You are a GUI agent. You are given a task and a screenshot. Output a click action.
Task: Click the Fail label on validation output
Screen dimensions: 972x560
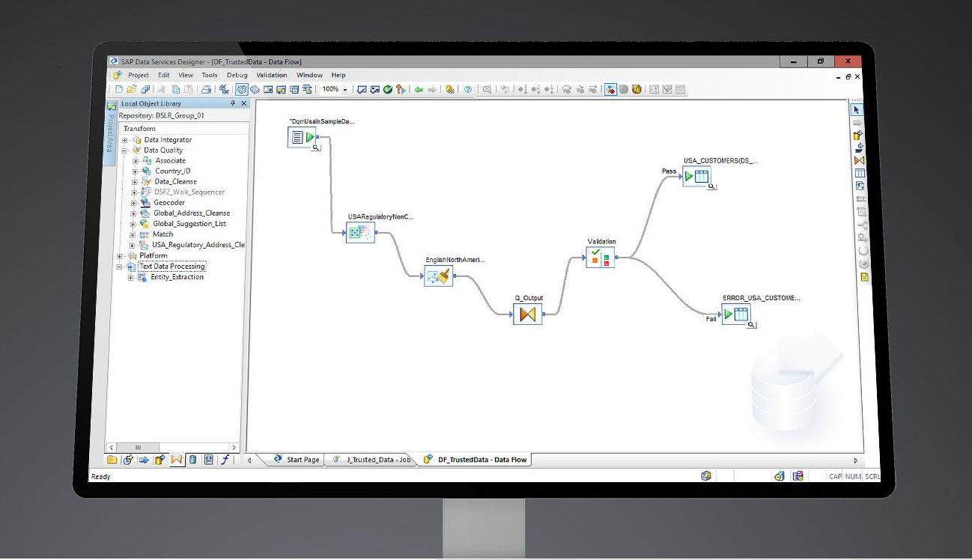tap(711, 319)
